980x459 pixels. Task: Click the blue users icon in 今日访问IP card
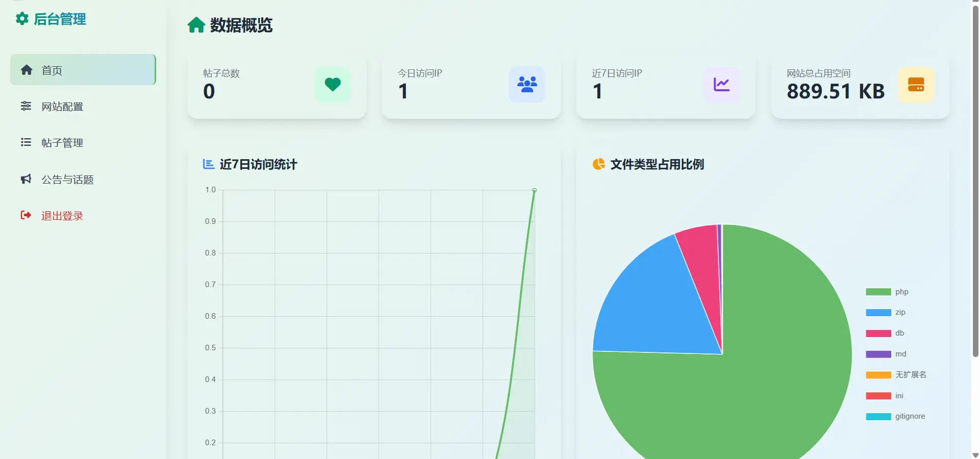click(x=527, y=85)
